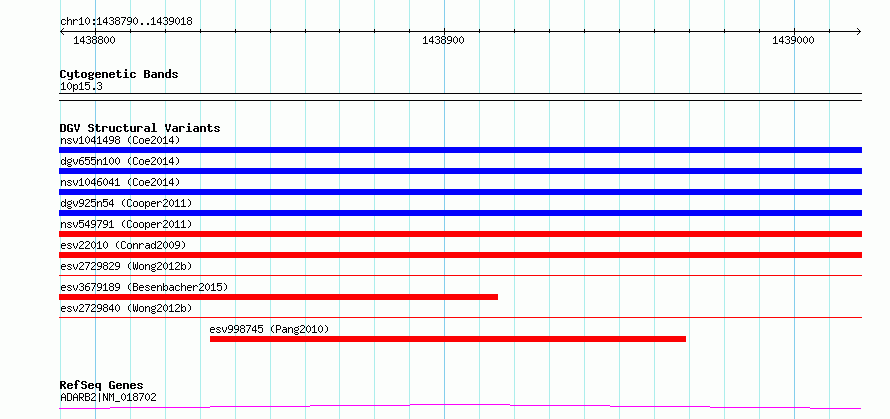
Task: Open the nsv549791 (Cooper2011) label
Action: pyautogui.click(x=126, y=224)
